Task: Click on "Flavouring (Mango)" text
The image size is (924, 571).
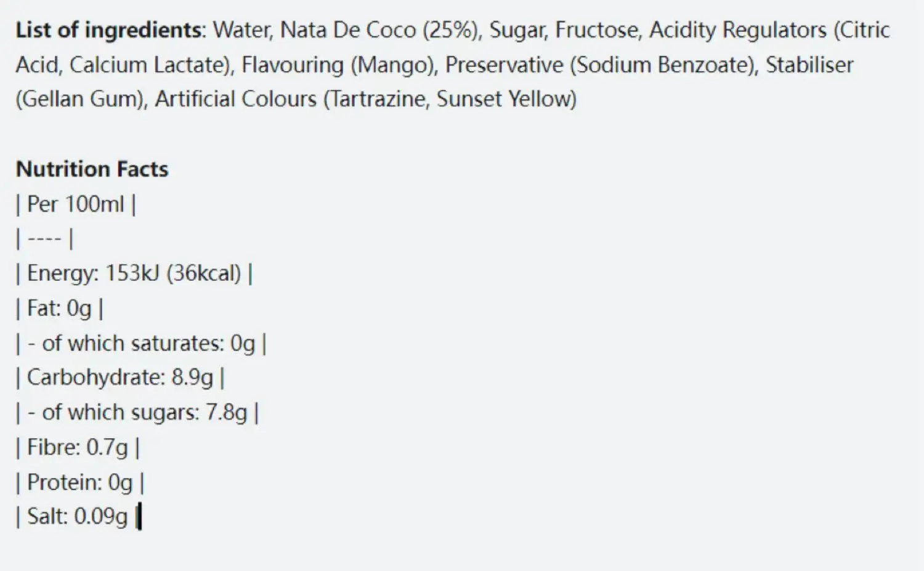Action: click(339, 65)
